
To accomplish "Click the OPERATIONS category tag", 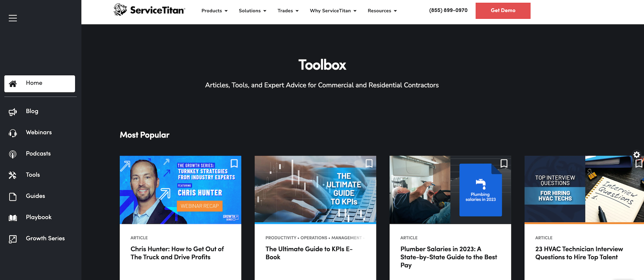I will point(314,238).
